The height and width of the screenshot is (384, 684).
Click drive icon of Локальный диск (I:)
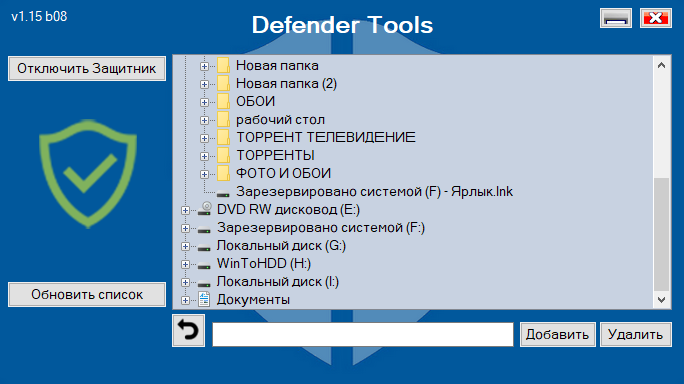204,284
